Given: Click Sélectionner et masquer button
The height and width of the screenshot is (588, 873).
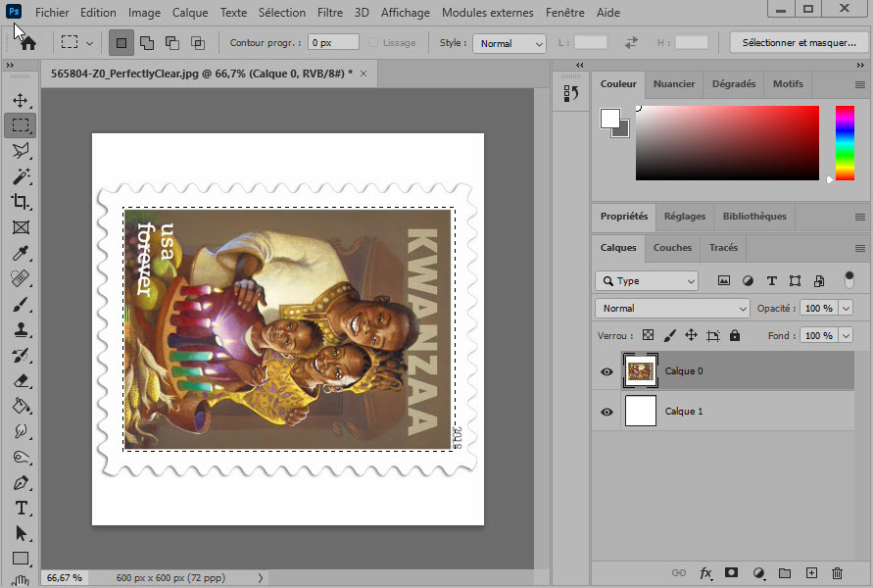Looking at the screenshot, I should pos(799,43).
